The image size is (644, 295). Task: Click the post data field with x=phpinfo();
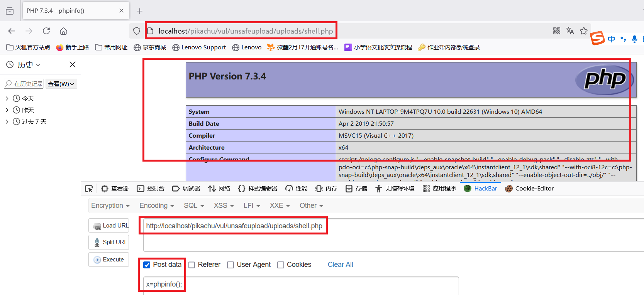301,286
